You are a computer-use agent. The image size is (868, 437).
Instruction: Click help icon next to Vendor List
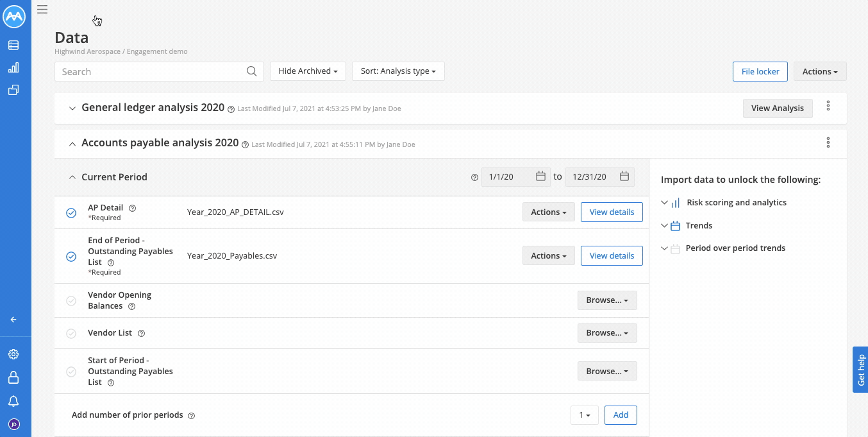tap(142, 334)
